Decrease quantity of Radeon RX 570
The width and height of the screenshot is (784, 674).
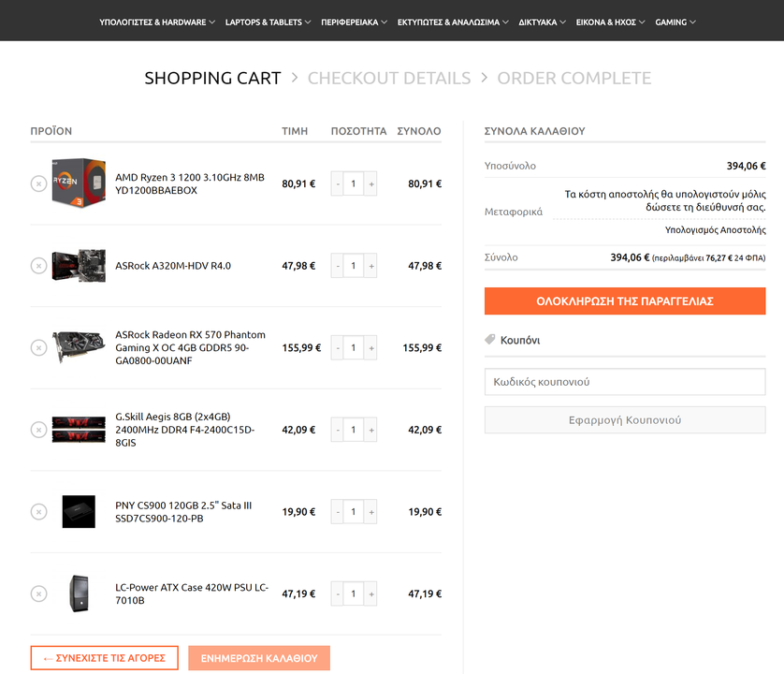pyautogui.click(x=338, y=347)
